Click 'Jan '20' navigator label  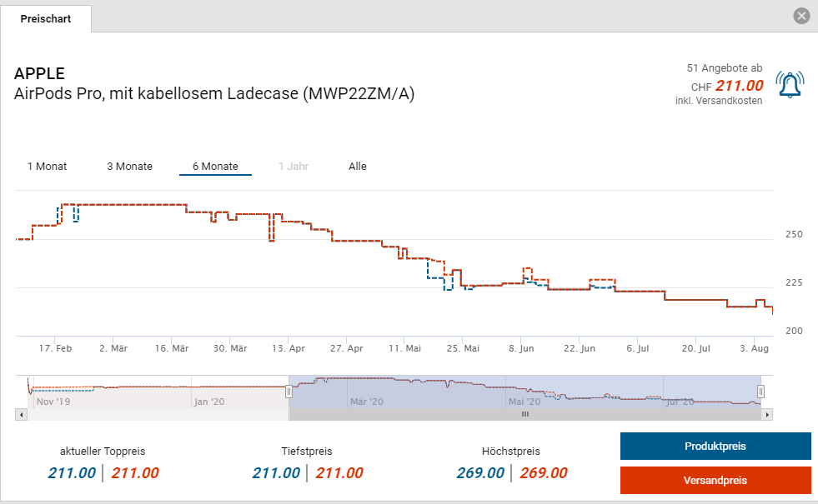(x=209, y=402)
